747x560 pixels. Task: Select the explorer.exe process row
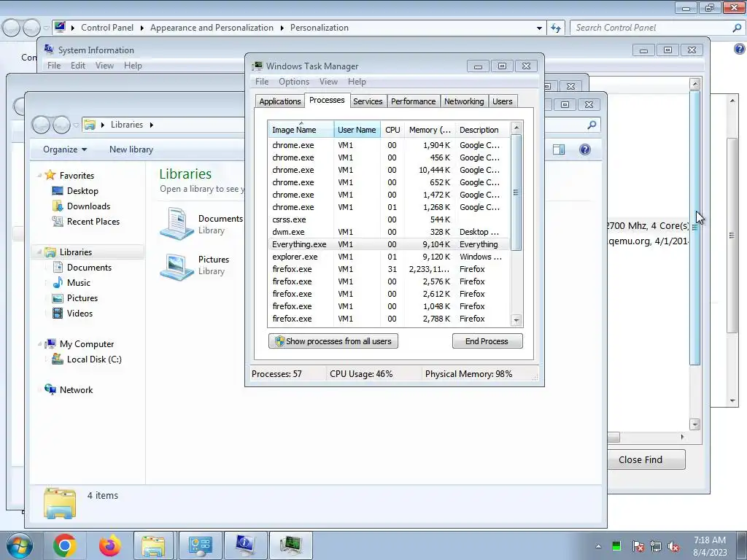(x=389, y=257)
